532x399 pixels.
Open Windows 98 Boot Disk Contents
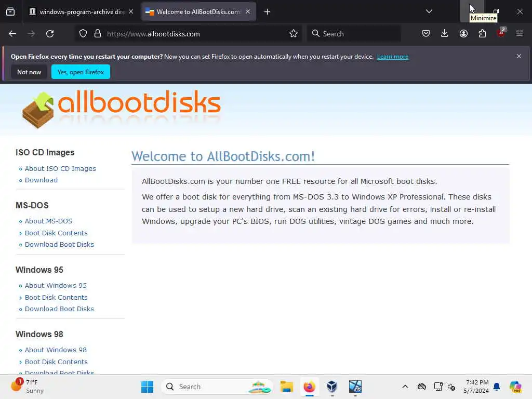56,362
